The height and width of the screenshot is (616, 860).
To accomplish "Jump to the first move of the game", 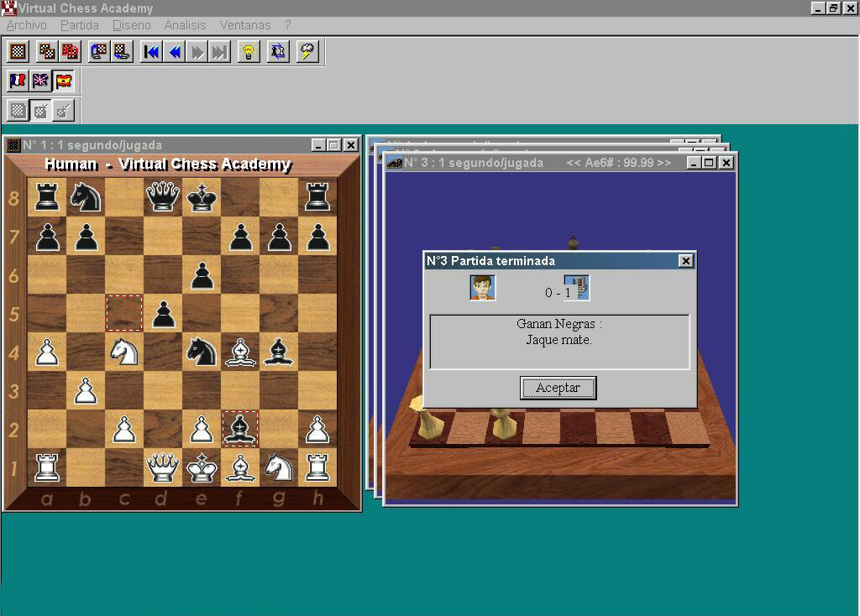I will [152, 52].
